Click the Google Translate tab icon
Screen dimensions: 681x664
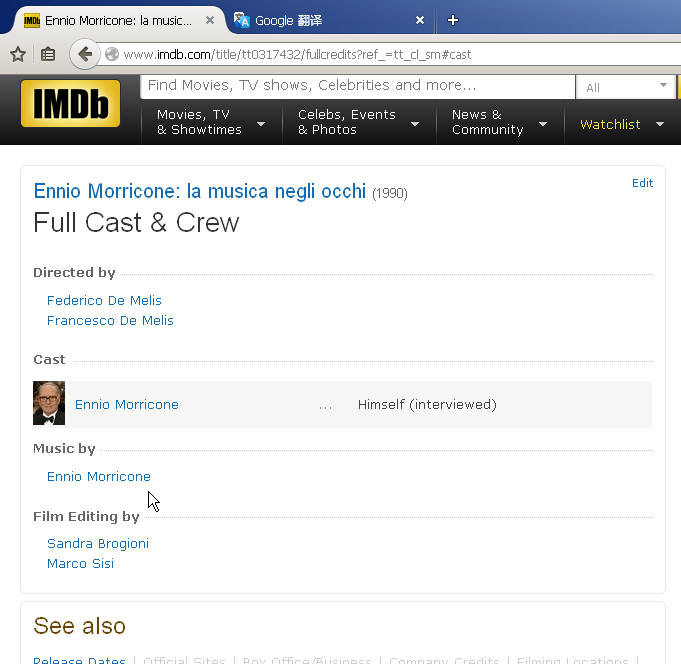coord(241,20)
